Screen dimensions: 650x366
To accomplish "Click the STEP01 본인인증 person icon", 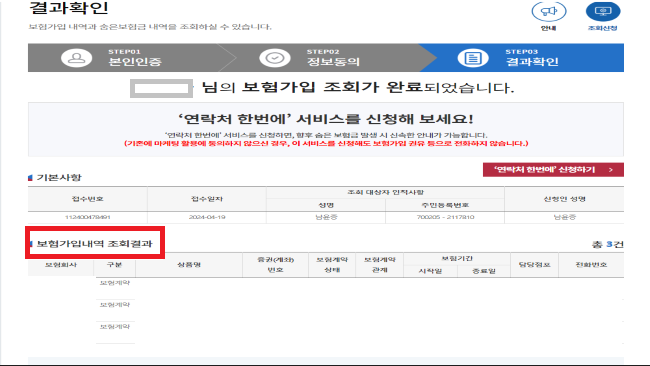I will (x=76, y=58).
